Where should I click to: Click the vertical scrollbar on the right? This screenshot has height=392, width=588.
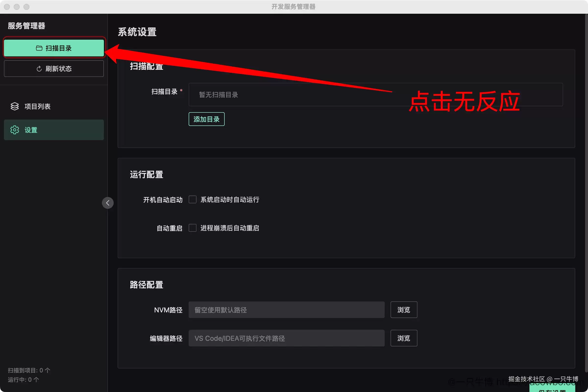[586, 193]
